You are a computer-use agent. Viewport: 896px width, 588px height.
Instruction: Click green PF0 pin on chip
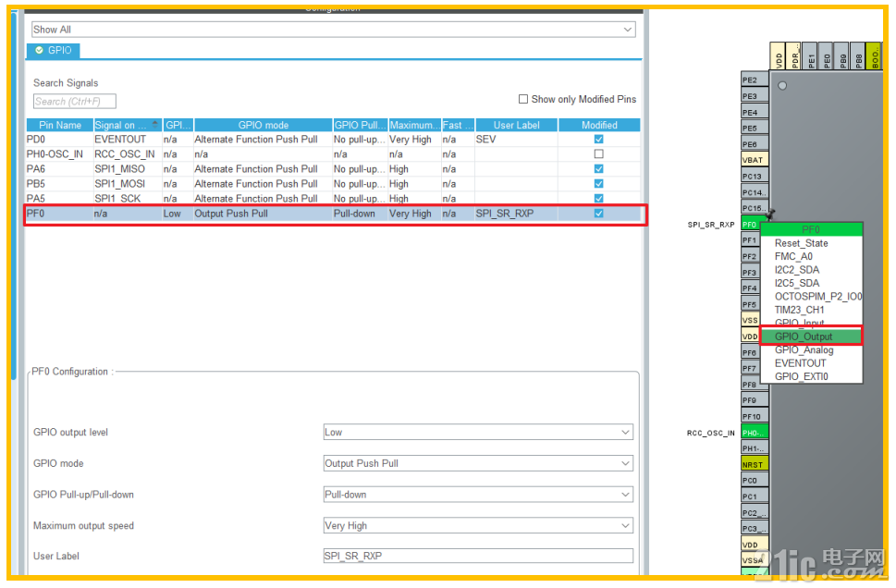(x=750, y=225)
